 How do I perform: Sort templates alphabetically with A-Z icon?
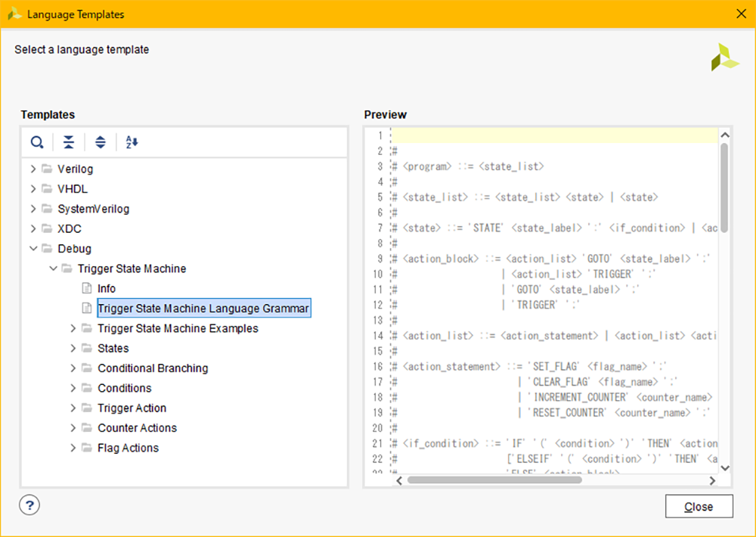click(x=132, y=142)
